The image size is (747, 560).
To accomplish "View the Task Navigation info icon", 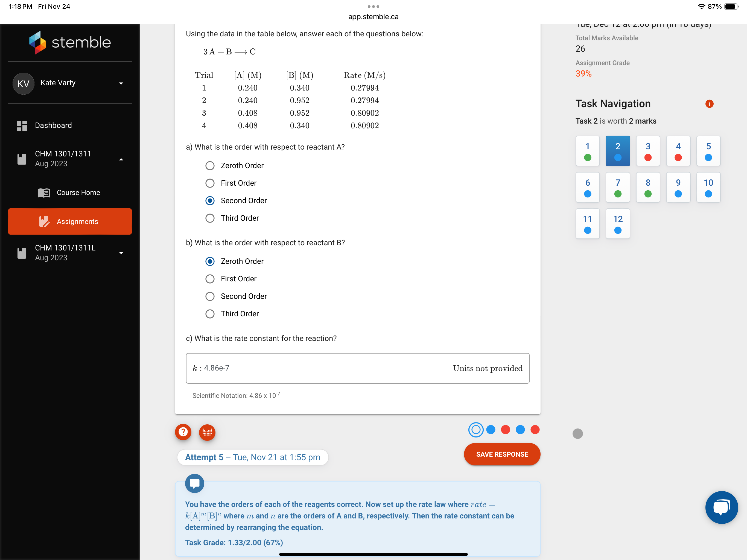I will point(709,104).
